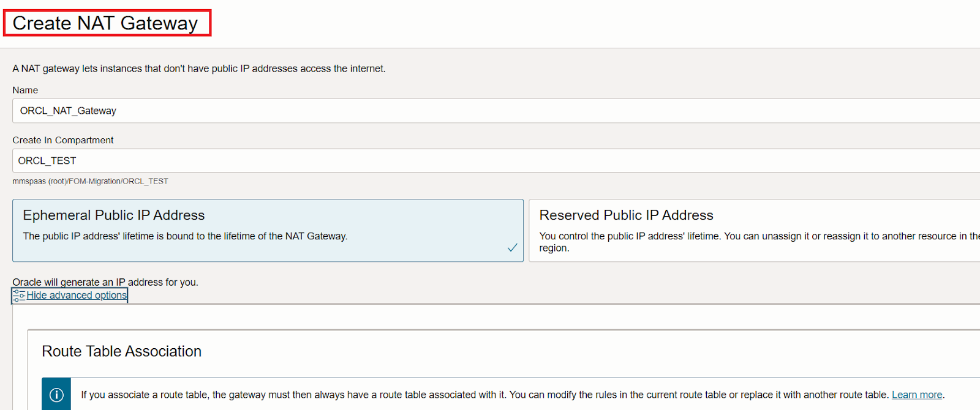Click the Ephemeral address lifetime description text

(x=185, y=236)
